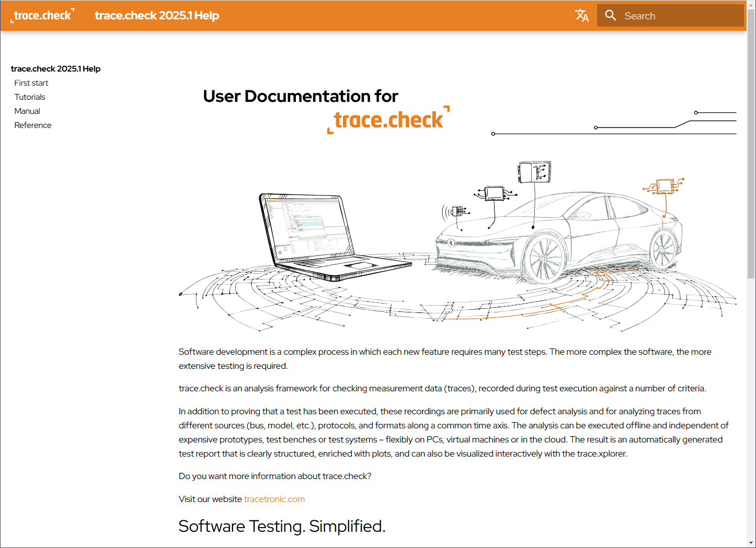Open the Tutorials section
This screenshot has width=756, height=548.
(x=30, y=97)
